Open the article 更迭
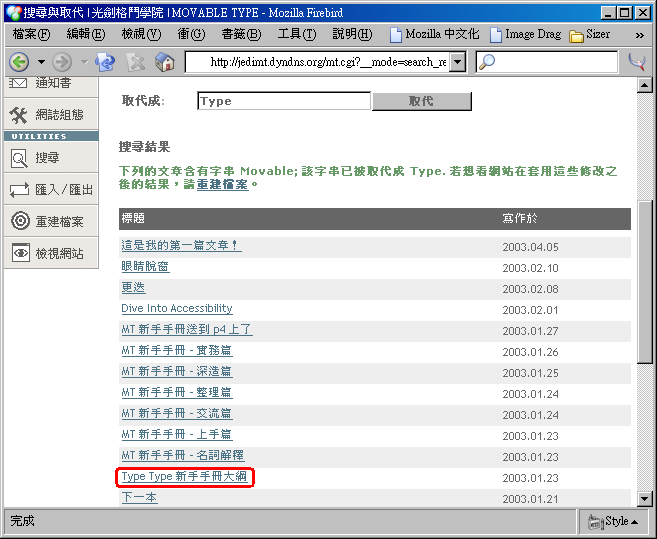Viewport: 657px width, 539px height. (133, 287)
